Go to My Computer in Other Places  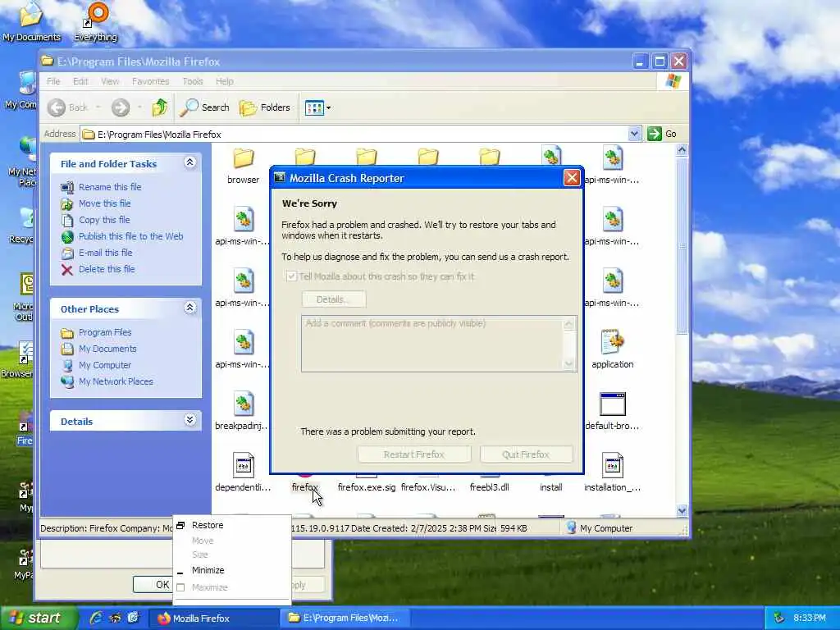click(x=105, y=365)
